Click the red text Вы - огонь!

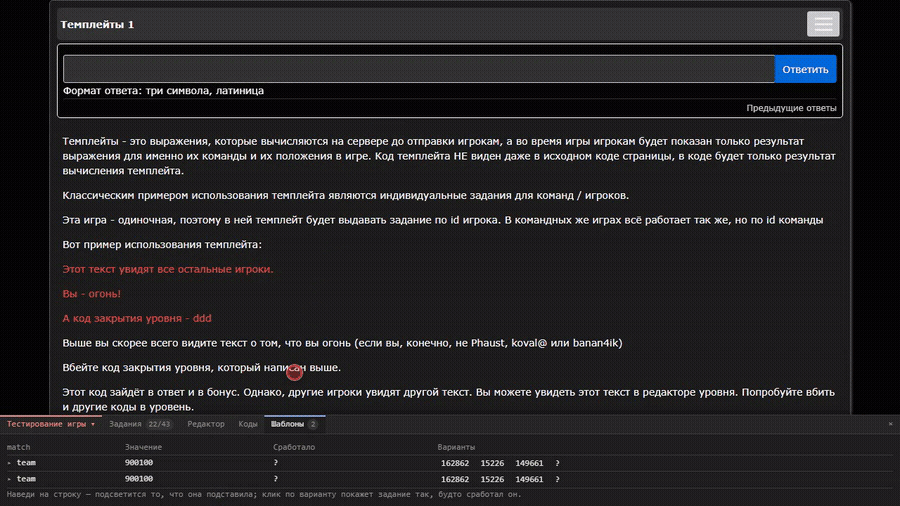pos(91,294)
